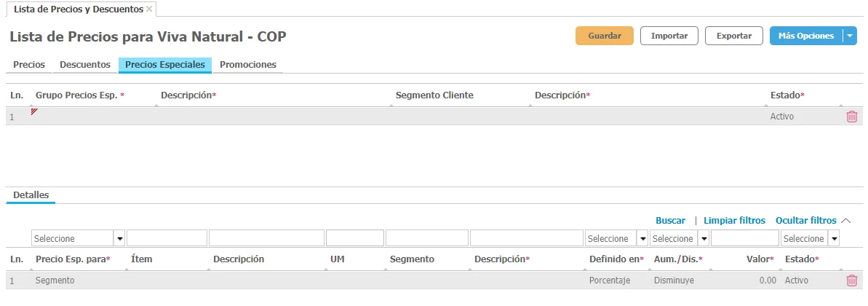Image resolution: width=868 pixels, height=306 pixels.
Task: Open the Aum./Dis. filter dropdown
Action: click(x=704, y=239)
